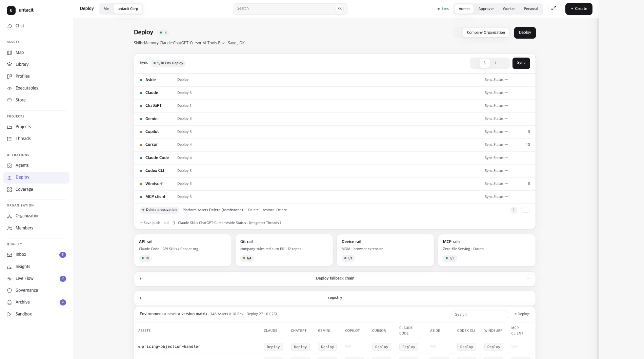Viewport: 644px width, 359px height.
Task: Click the fullscreen expand icon
Action: 554,9
